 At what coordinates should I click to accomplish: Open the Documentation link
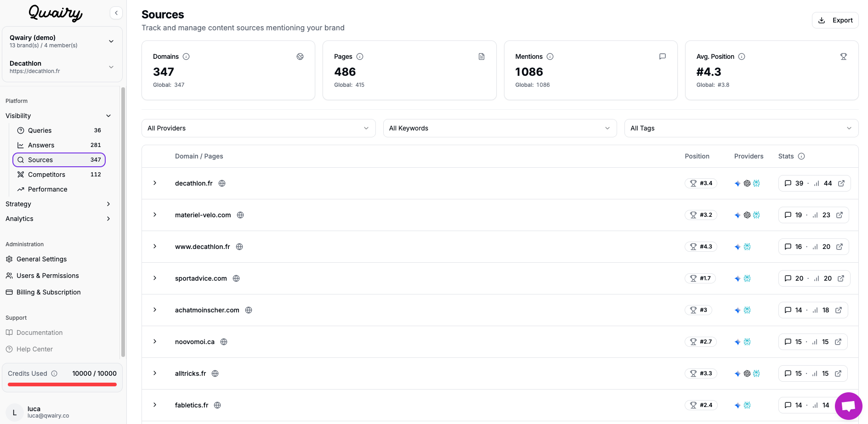(x=34, y=333)
